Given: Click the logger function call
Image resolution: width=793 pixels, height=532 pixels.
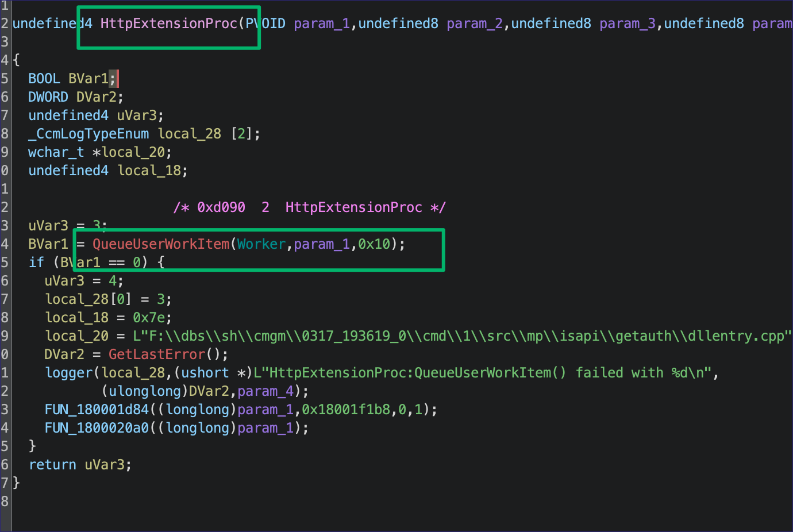Looking at the screenshot, I should (x=69, y=373).
